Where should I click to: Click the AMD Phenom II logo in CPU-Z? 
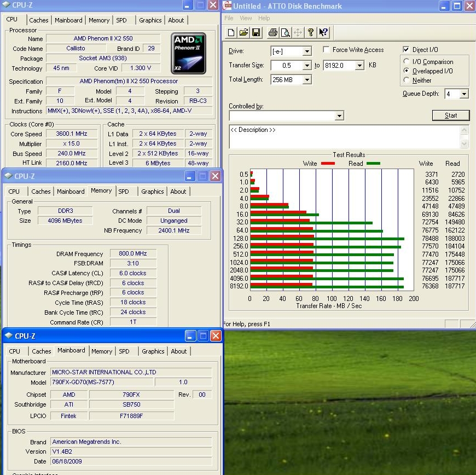(x=188, y=54)
